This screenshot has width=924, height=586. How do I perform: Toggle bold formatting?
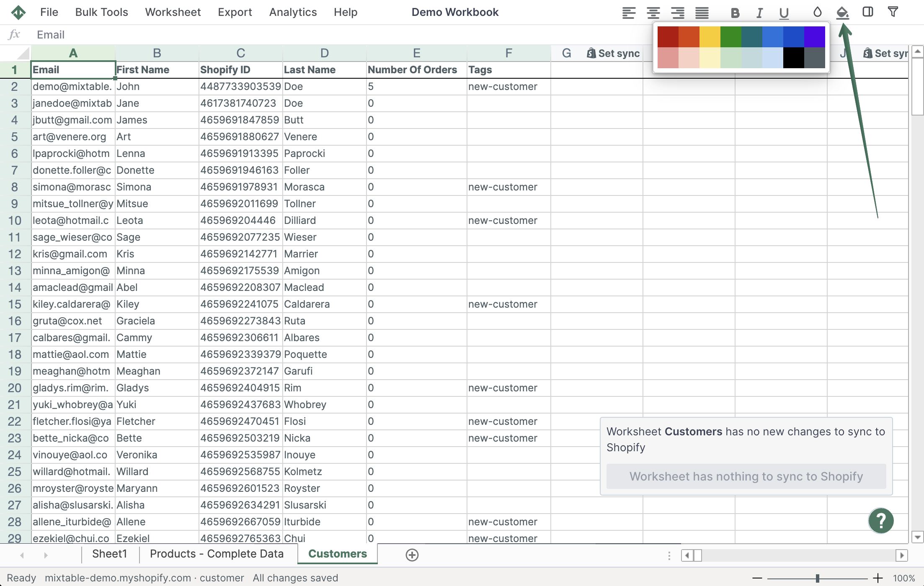735,13
